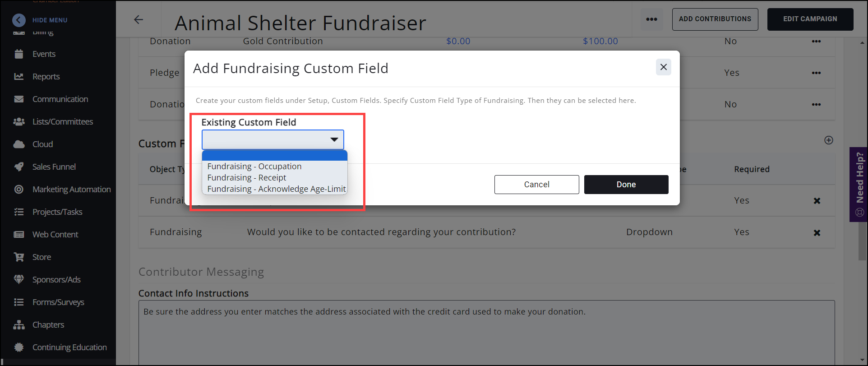Choose Fundraising - Occupation option

click(x=254, y=167)
